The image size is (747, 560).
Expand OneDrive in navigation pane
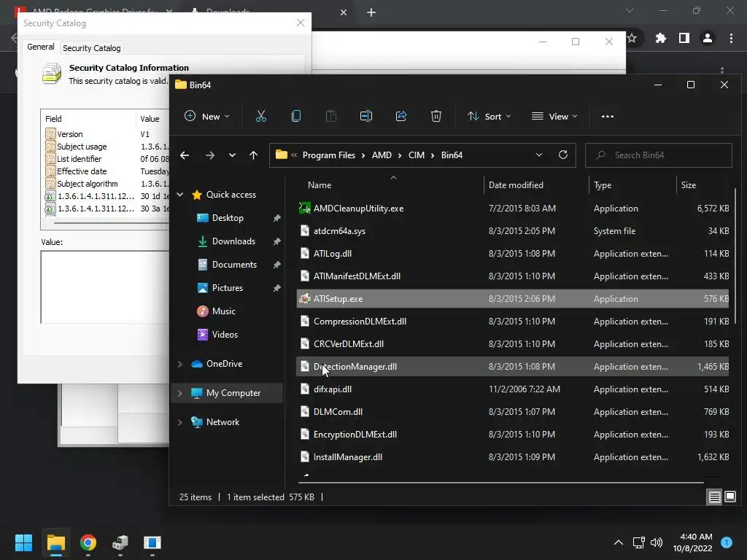coord(180,364)
